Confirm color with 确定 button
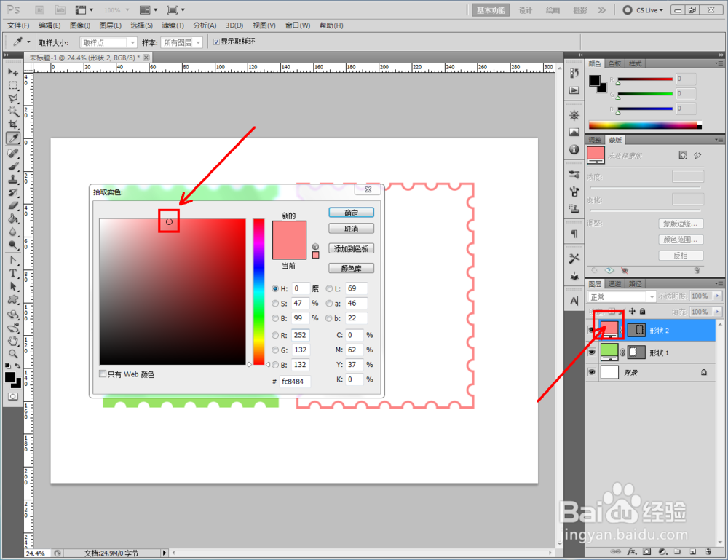The height and width of the screenshot is (560, 728). (351, 213)
